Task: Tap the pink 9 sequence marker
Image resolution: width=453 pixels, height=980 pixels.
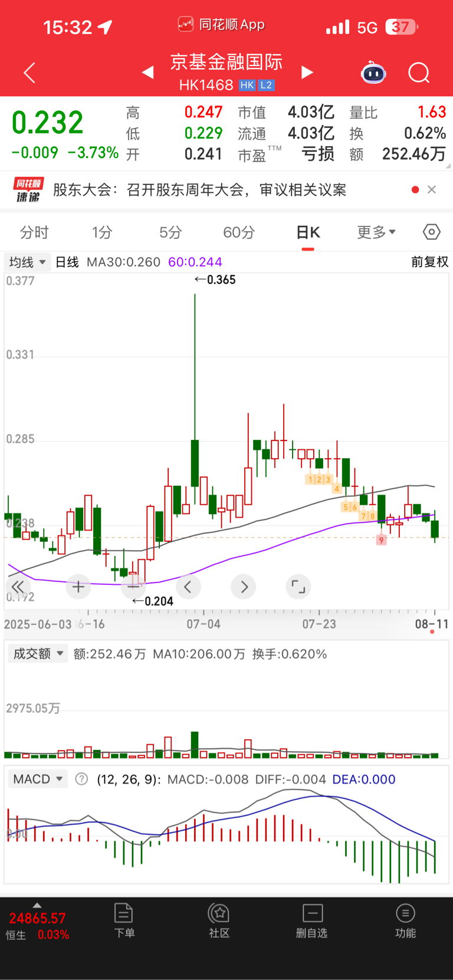Action: pos(382,540)
